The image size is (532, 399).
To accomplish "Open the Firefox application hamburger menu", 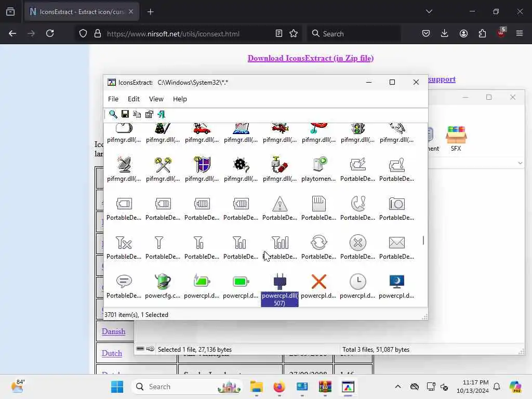I will (x=520, y=34).
